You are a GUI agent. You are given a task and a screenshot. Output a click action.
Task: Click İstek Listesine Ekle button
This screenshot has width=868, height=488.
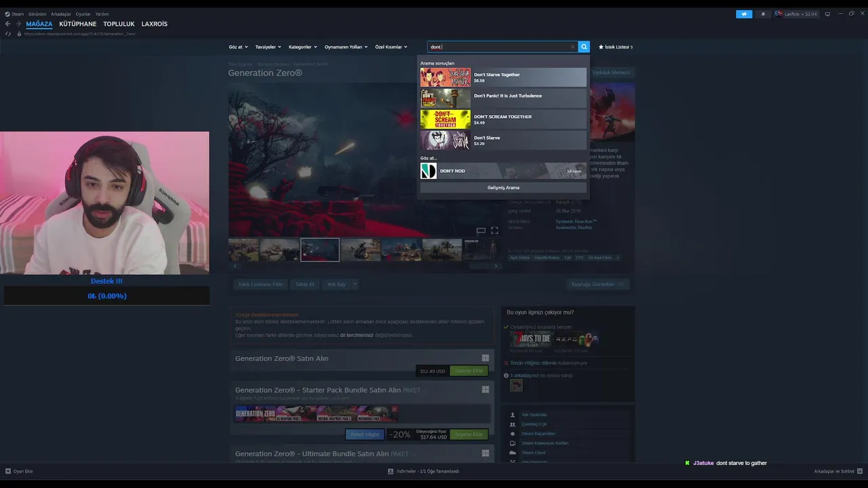click(x=260, y=284)
